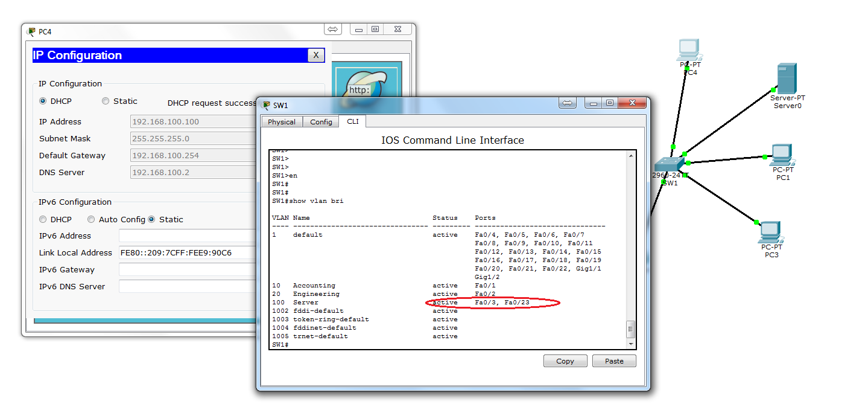Close the PC4 window

(398, 29)
